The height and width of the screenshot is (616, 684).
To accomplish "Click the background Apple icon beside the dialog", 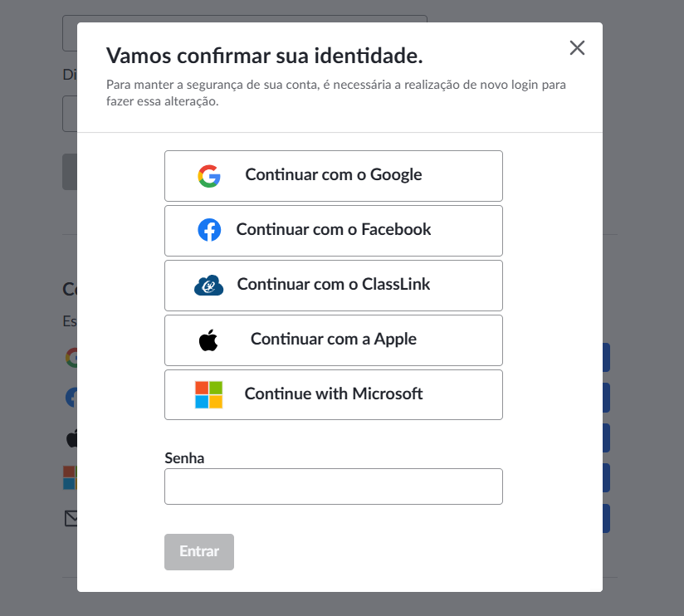I will (72, 438).
